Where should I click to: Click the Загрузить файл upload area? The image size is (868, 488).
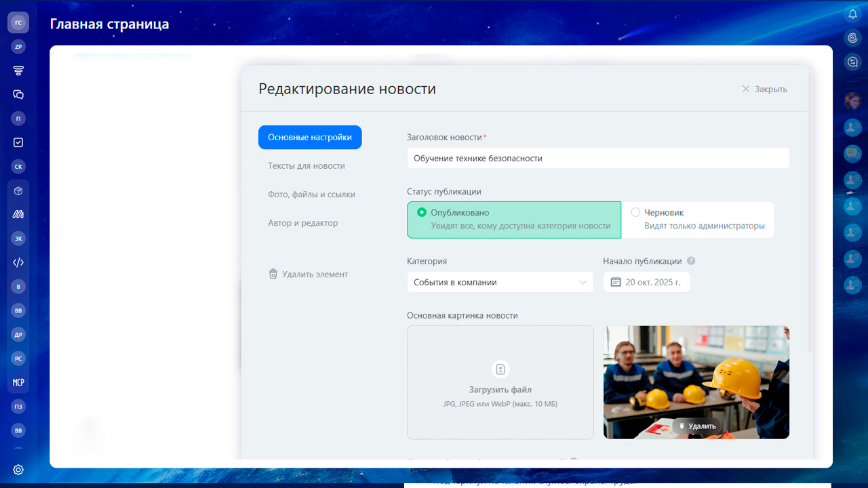click(500, 382)
